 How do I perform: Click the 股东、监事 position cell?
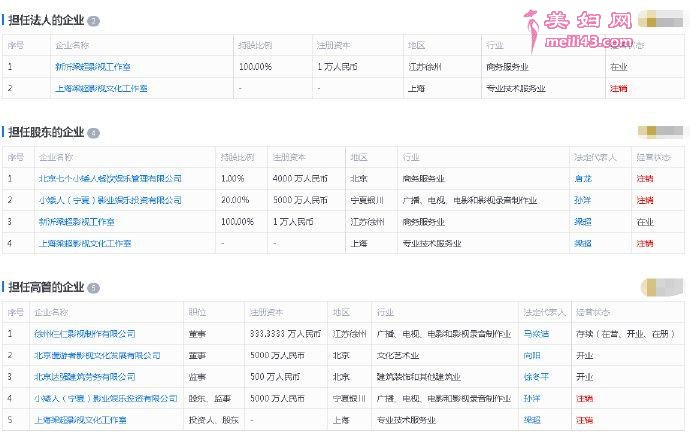(209, 398)
